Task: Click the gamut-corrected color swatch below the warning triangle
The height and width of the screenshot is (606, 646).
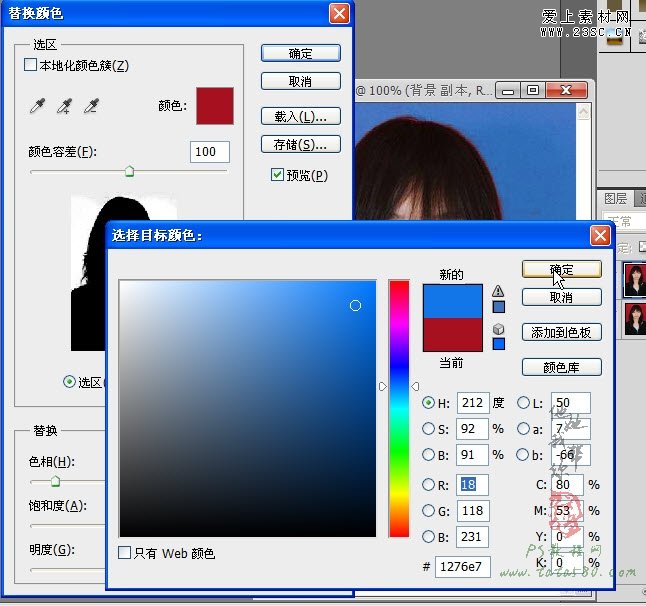Action: coord(498,307)
